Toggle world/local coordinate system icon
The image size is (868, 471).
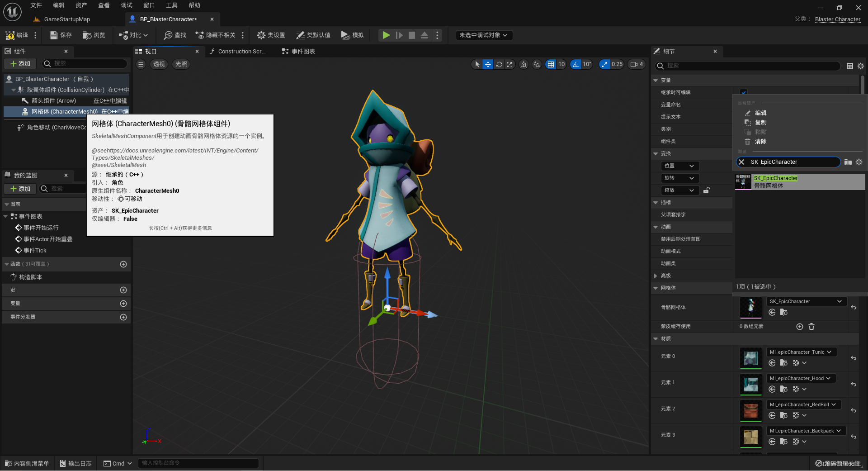(x=524, y=65)
